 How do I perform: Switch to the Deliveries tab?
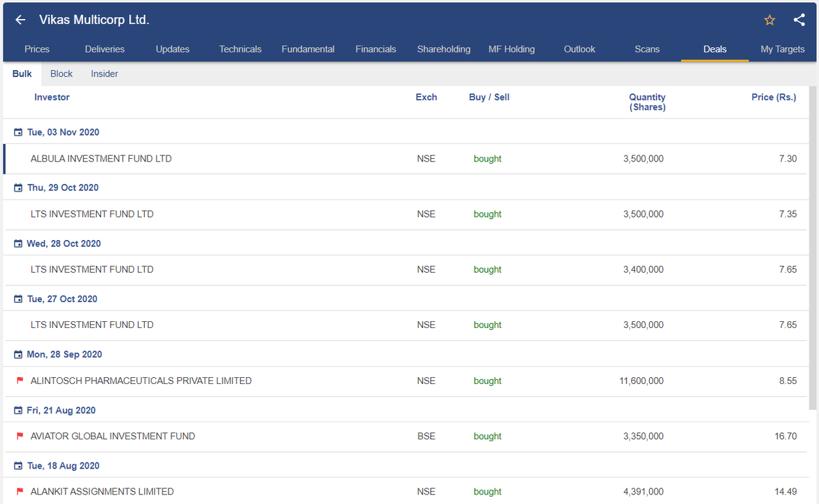click(x=104, y=49)
